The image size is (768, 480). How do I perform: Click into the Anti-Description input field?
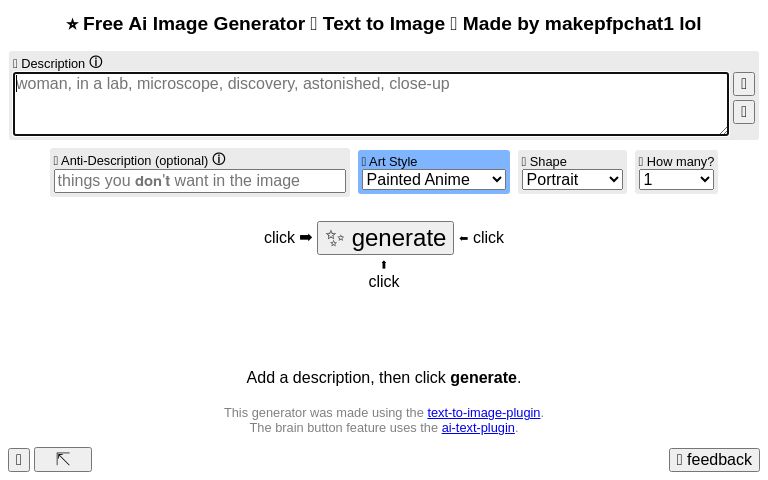coord(200,181)
